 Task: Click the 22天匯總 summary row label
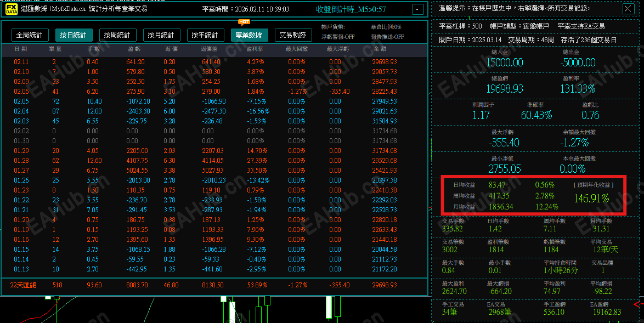pos(23,285)
